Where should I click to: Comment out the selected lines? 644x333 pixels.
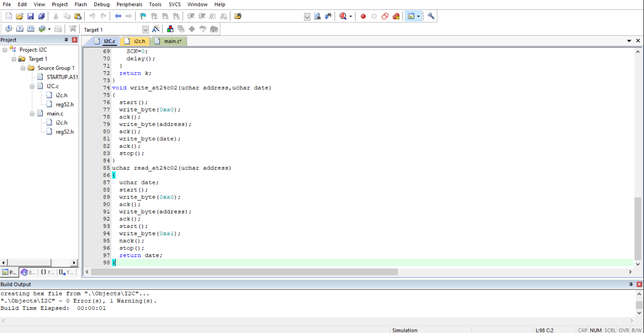tap(213, 16)
